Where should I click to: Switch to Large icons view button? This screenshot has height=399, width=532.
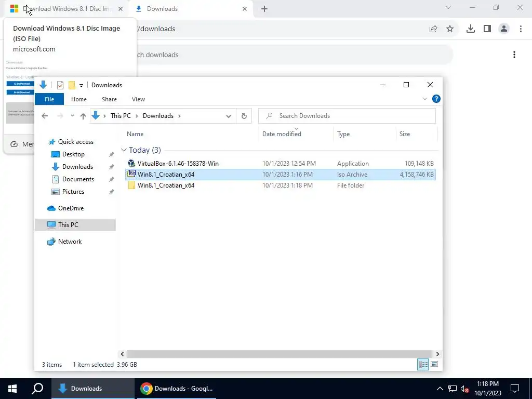pos(434,364)
